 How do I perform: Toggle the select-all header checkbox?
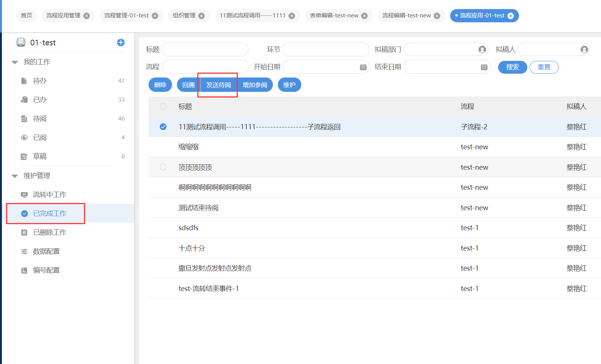pyautogui.click(x=163, y=107)
